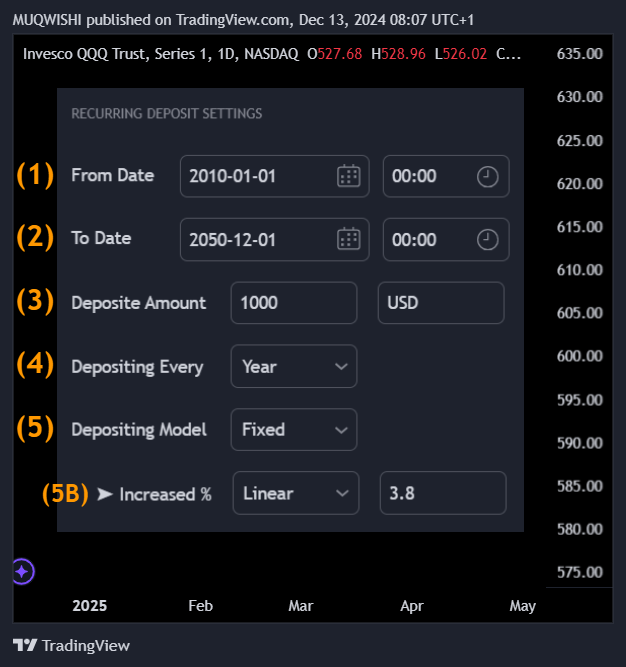The image size is (626, 667).
Task: Click the From Date field showing 2010-01-01
Action: 275,176
